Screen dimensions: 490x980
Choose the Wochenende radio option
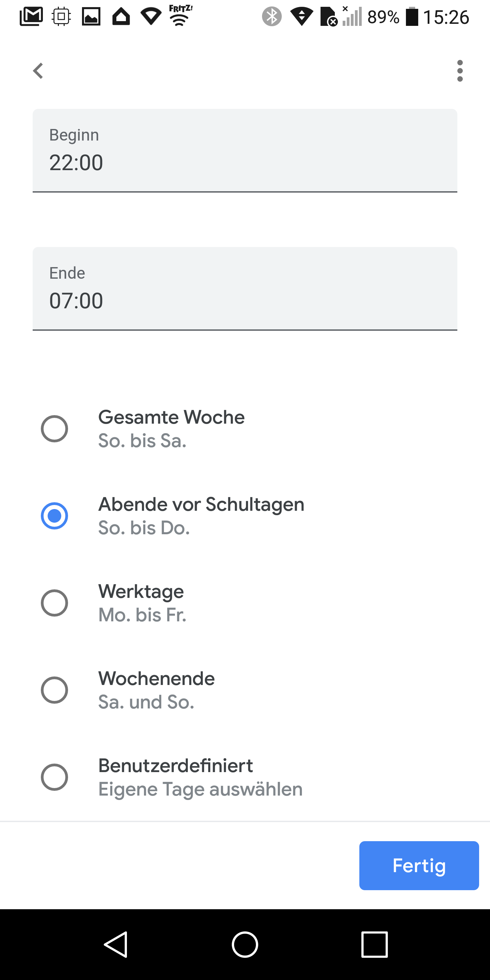click(x=54, y=690)
